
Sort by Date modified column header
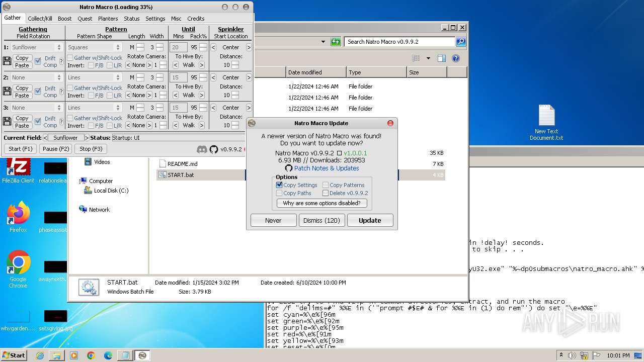(316, 72)
